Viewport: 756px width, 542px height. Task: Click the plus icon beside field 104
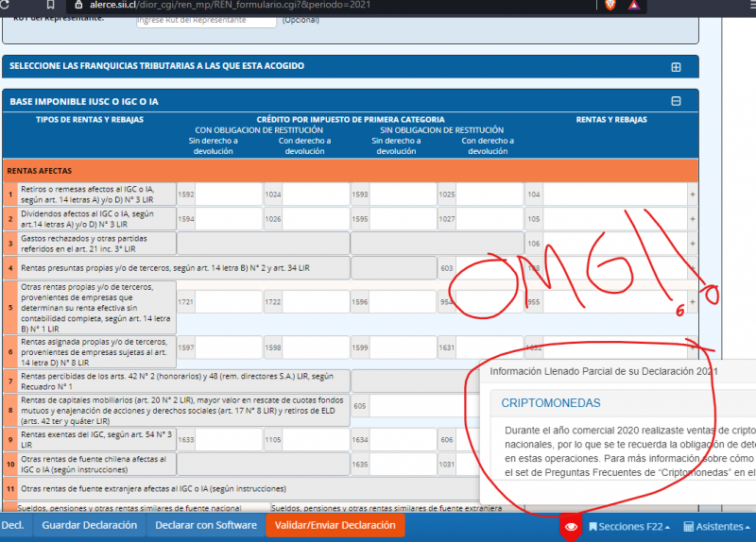pos(692,194)
